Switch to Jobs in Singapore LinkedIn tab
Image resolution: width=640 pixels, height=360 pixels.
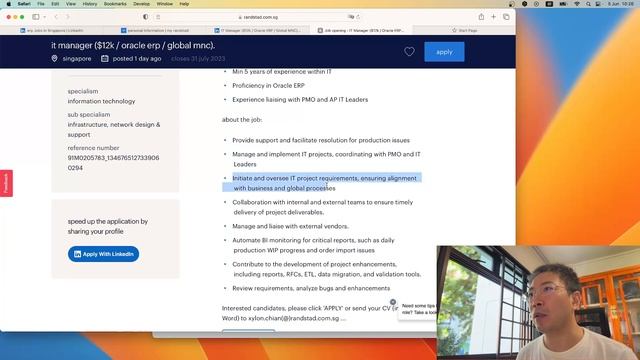52,30
